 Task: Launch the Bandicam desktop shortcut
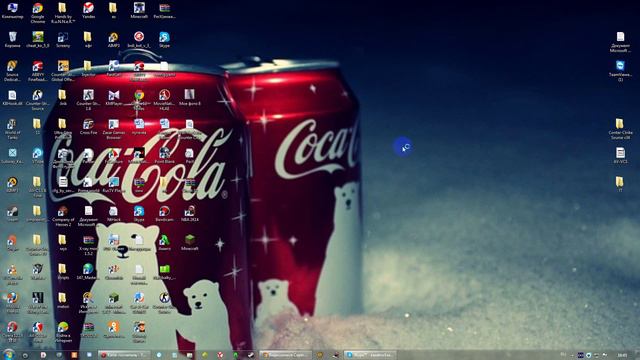pyautogui.click(x=164, y=213)
